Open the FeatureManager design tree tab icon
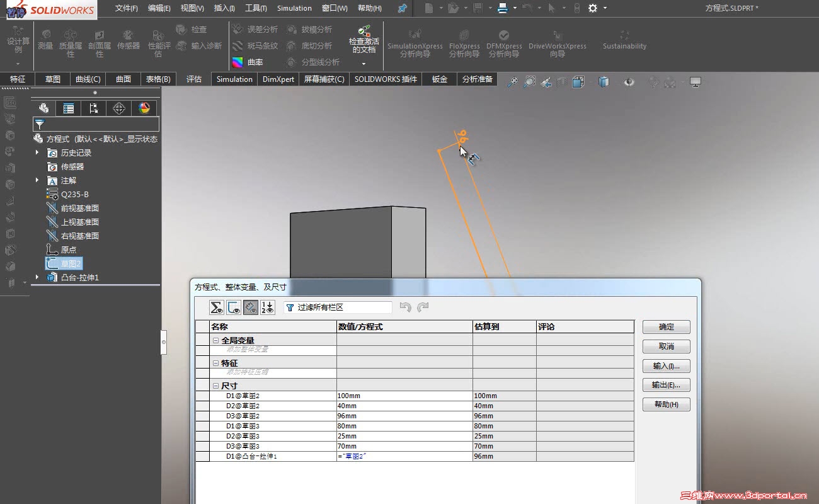The height and width of the screenshot is (504, 819). pyautogui.click(x=43, y=108)
